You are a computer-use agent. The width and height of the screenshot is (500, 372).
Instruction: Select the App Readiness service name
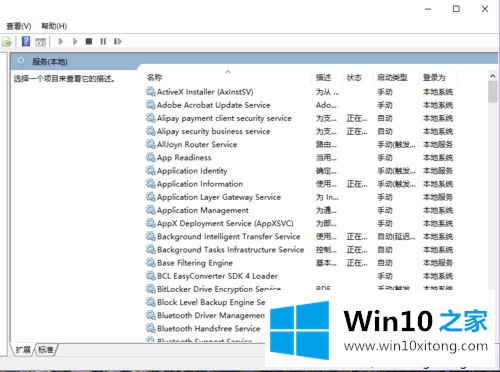184,158
